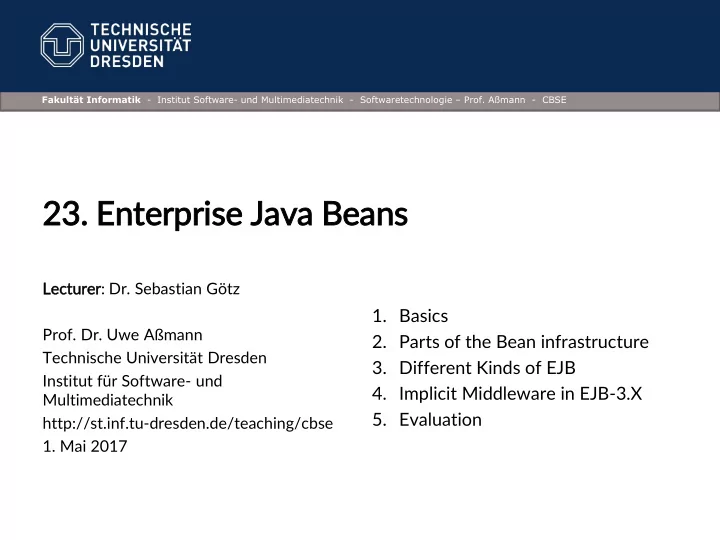
Task: Click the date '1. Mai 2017'
Action: [x=84, y=446]
